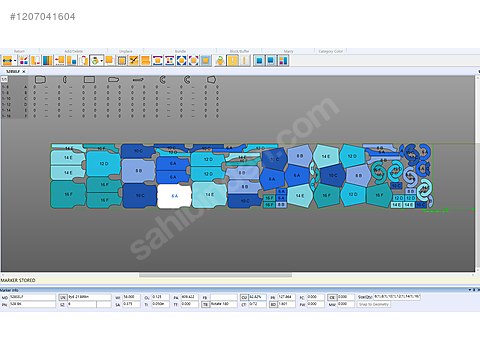Screen dimensions: 480x360
Task: Select the white highlighted 6 A piece
Action: (174, 196)
